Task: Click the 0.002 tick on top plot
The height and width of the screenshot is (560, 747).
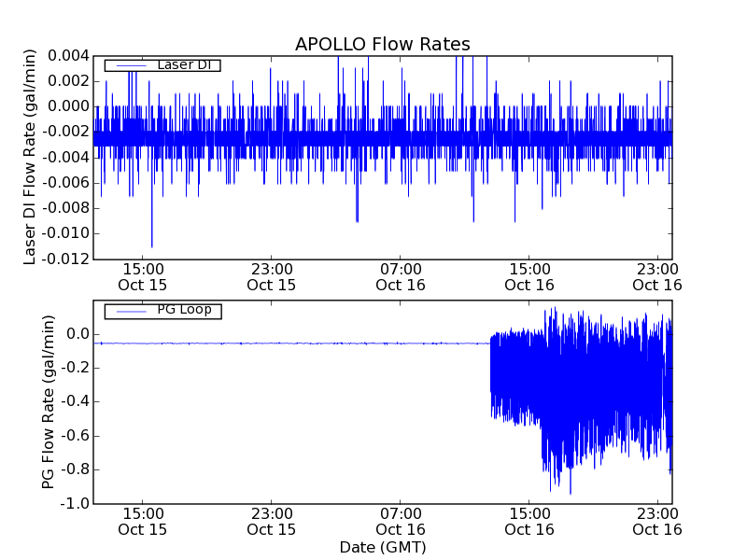Action: (x=68, y=81)
